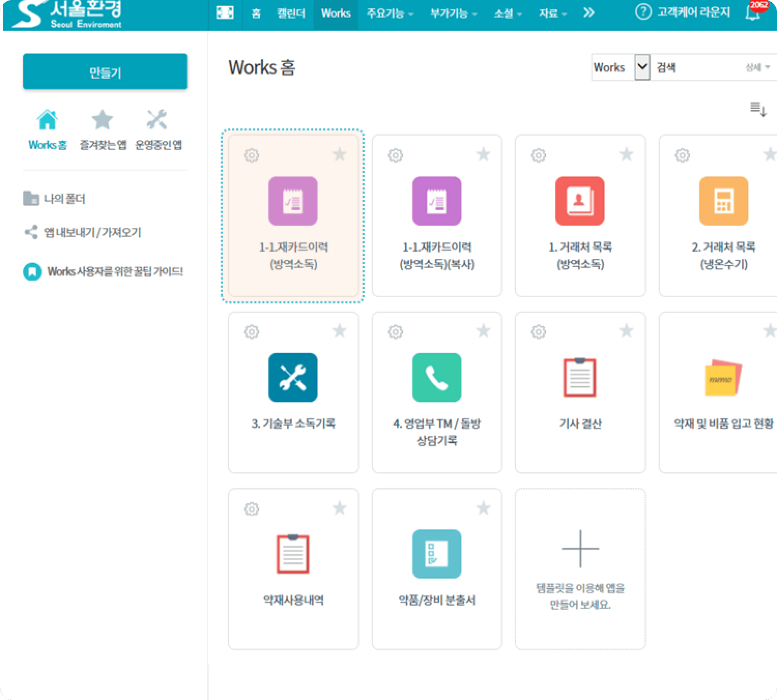Favorite the 약품/장비 분출서 app star
This screenshot has width=777, height=700.
(x=483, y=507)
